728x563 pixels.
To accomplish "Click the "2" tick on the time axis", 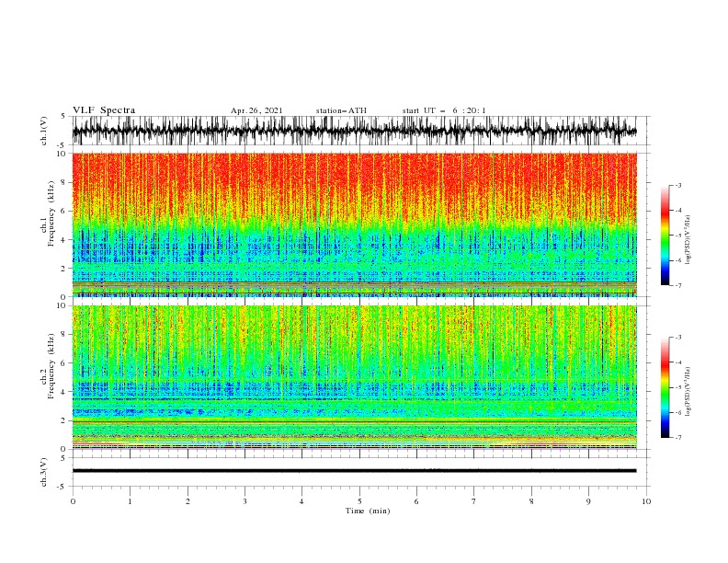I will click(188, 501).
